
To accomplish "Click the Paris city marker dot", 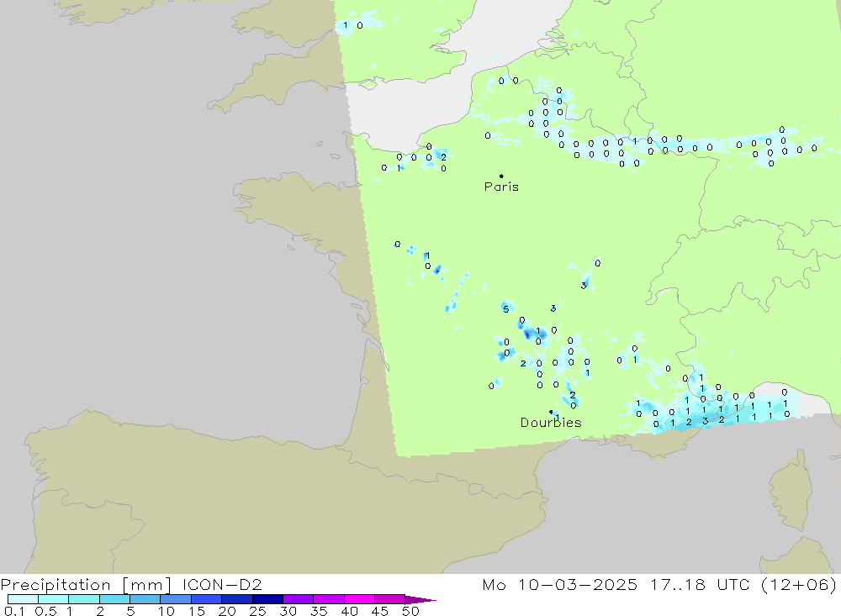I will point(501,176).
